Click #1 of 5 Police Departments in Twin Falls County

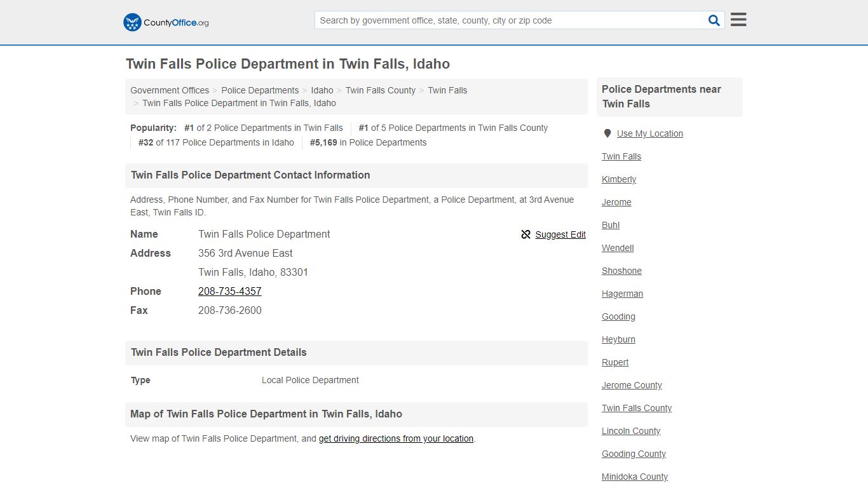[x=453, y=128]
